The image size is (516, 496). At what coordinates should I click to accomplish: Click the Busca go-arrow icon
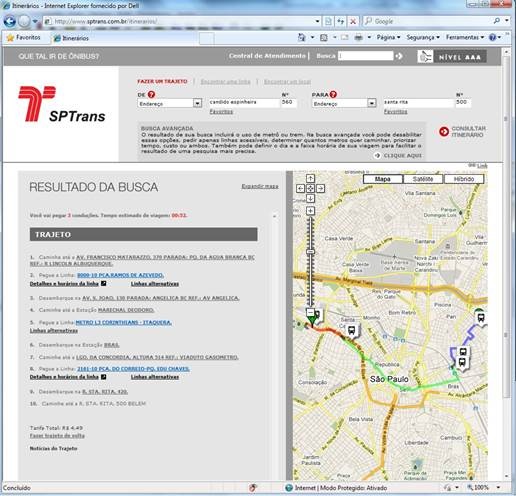[399, 56]
